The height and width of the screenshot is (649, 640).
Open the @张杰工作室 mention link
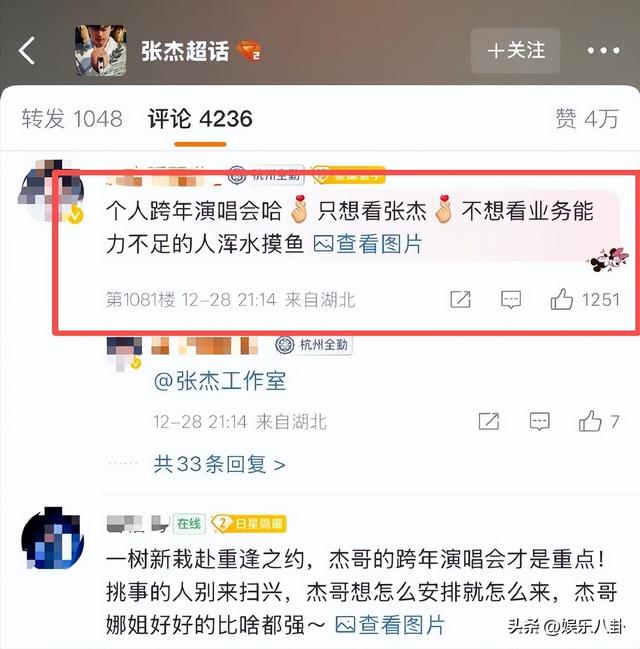(220, 381)
